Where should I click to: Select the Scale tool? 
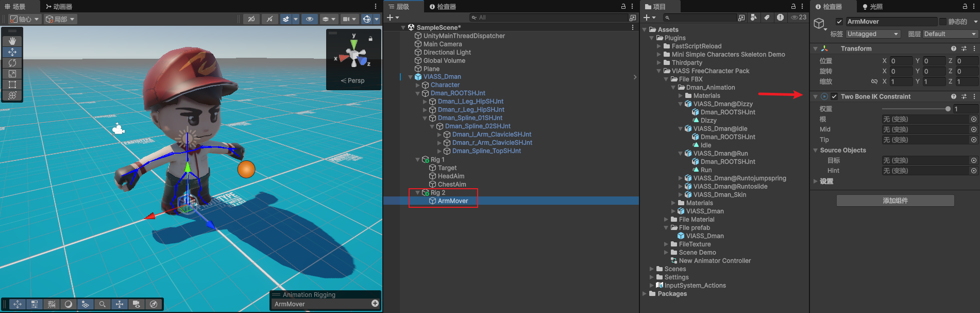coord(12,73)
